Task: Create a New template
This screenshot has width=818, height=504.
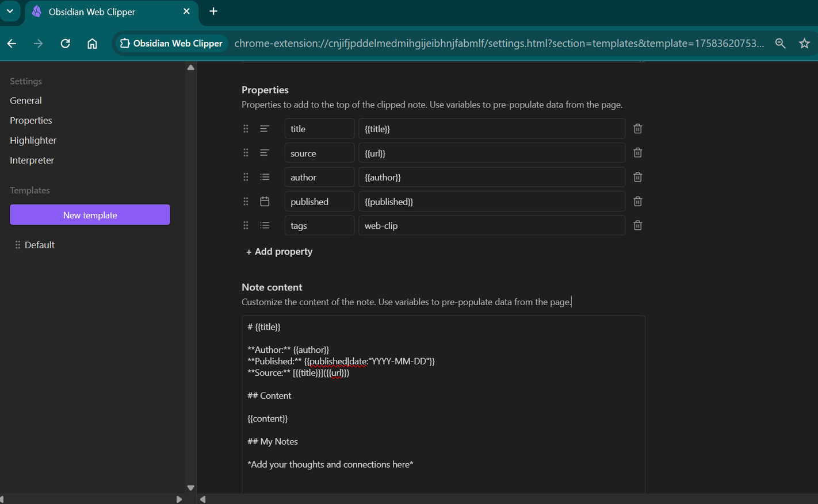Action: click(90, 215)
